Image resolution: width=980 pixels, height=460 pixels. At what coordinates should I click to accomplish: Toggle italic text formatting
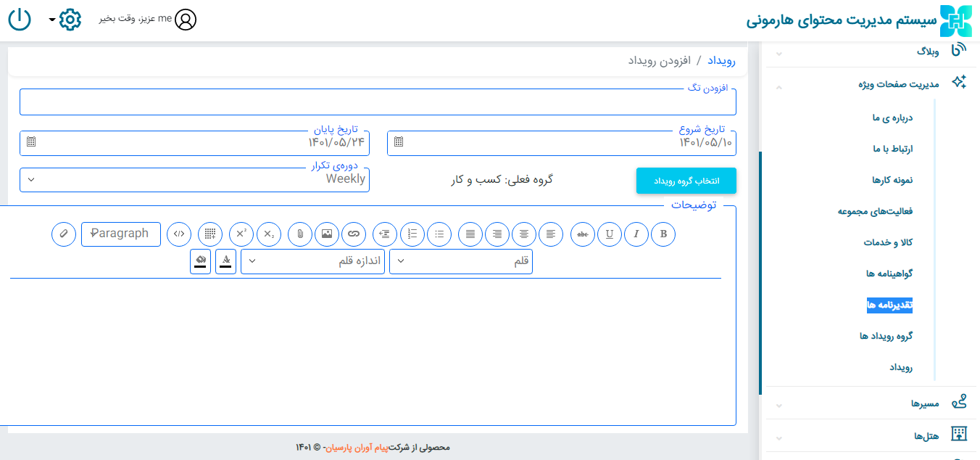(x=636, y=234)
